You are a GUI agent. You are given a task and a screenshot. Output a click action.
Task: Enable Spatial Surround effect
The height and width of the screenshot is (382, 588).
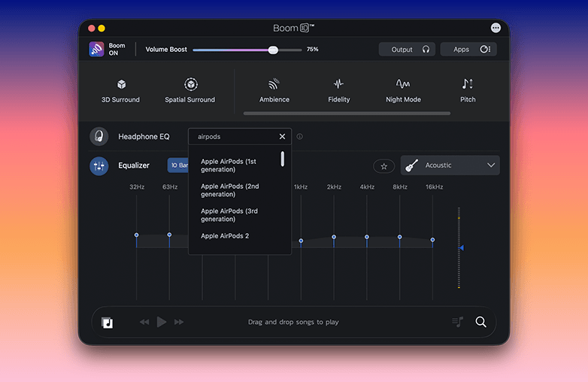pos(190,91)
